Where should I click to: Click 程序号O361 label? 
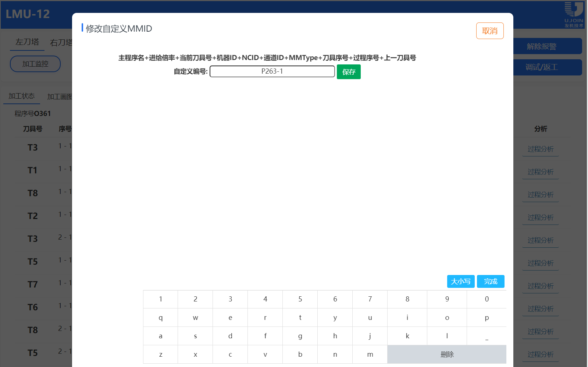pyautogui.click(x=33, y=113)
